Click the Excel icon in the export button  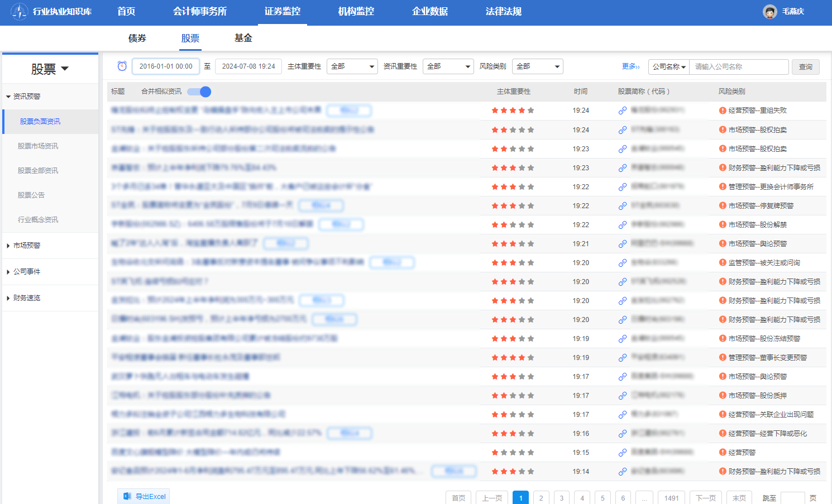[127, 496]
